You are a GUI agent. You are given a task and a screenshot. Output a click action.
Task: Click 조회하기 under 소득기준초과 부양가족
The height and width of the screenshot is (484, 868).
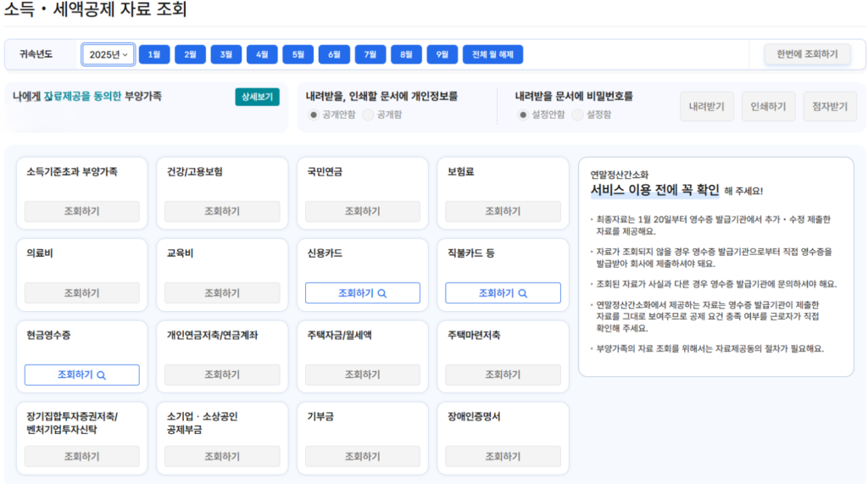(82, 211)
